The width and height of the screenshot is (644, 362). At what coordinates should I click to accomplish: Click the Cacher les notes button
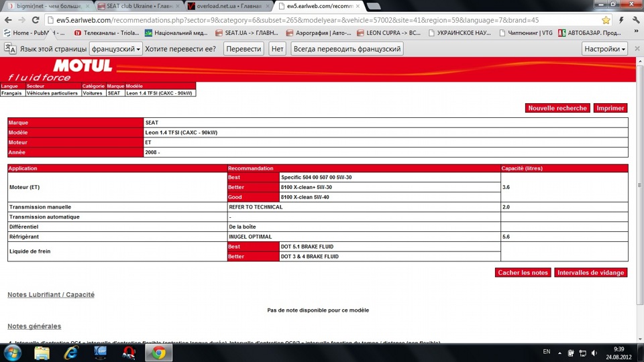click(x=523, y=273)
